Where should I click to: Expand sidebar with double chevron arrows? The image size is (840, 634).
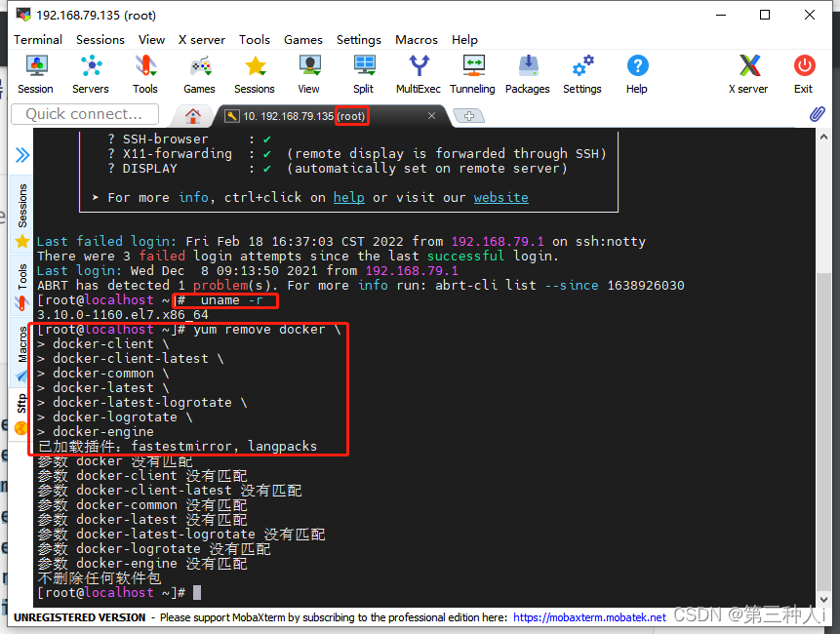22,155
